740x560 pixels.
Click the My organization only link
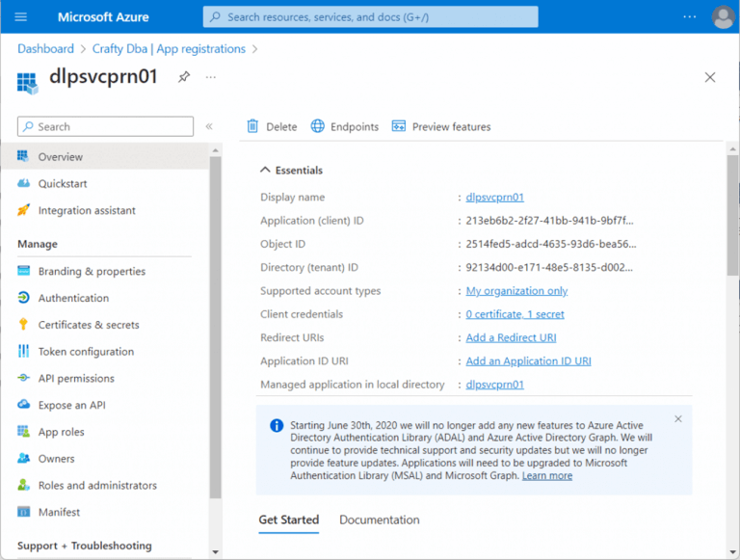(516, 290)
